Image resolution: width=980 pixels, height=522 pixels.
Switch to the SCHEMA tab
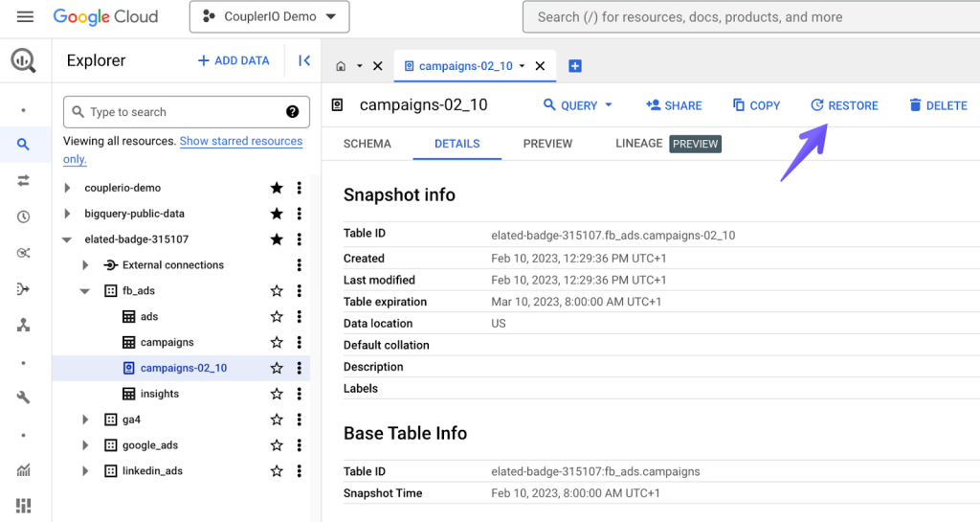coord(367,144)
